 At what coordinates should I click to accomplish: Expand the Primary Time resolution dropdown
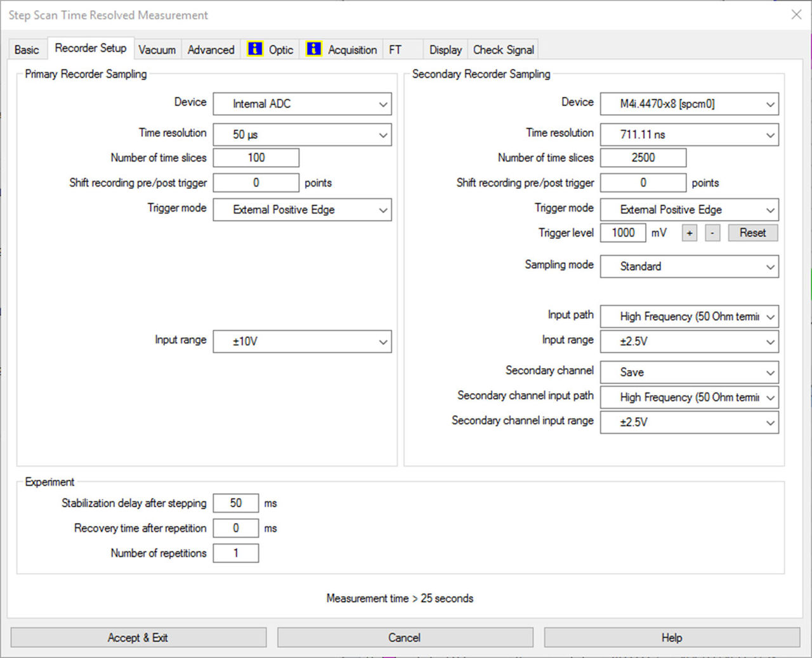[x=302, y=134]
